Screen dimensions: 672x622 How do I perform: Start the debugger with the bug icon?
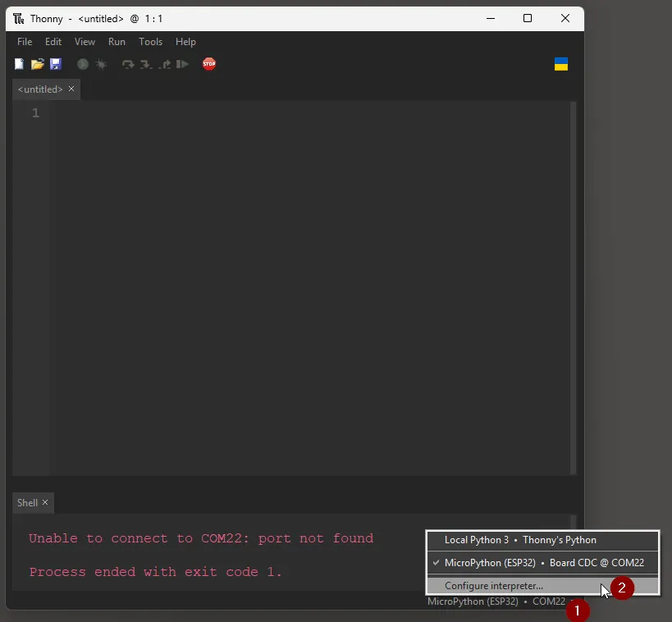coord(100,63)
